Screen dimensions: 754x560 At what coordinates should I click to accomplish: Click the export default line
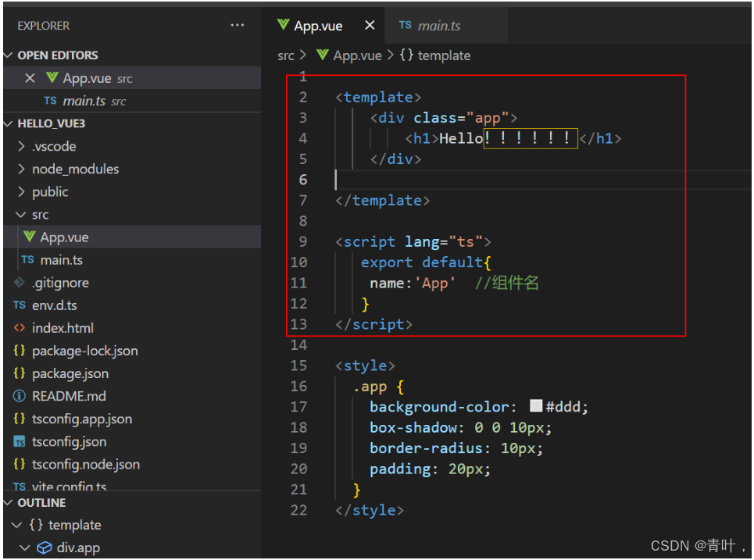click(426, 262)
